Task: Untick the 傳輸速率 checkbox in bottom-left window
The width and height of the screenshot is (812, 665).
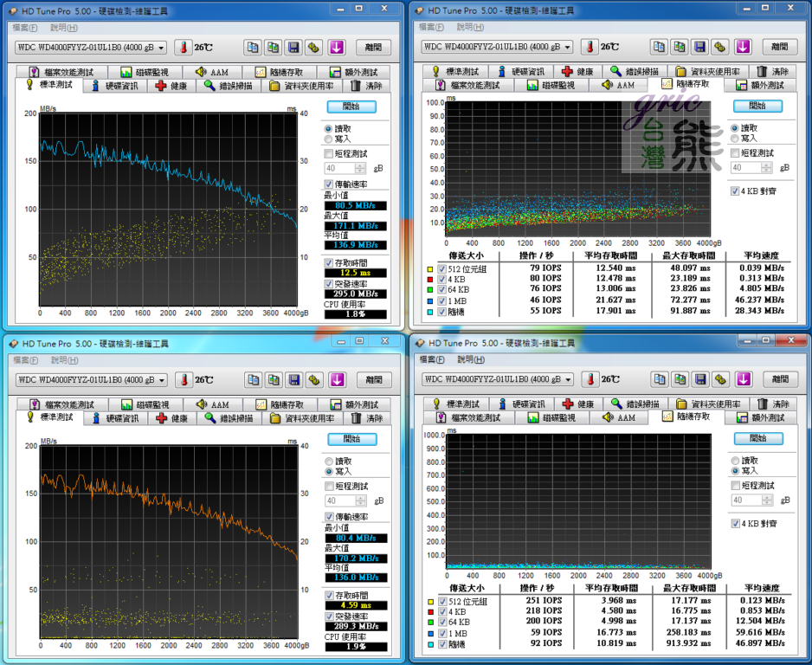Action: (328, 517)
